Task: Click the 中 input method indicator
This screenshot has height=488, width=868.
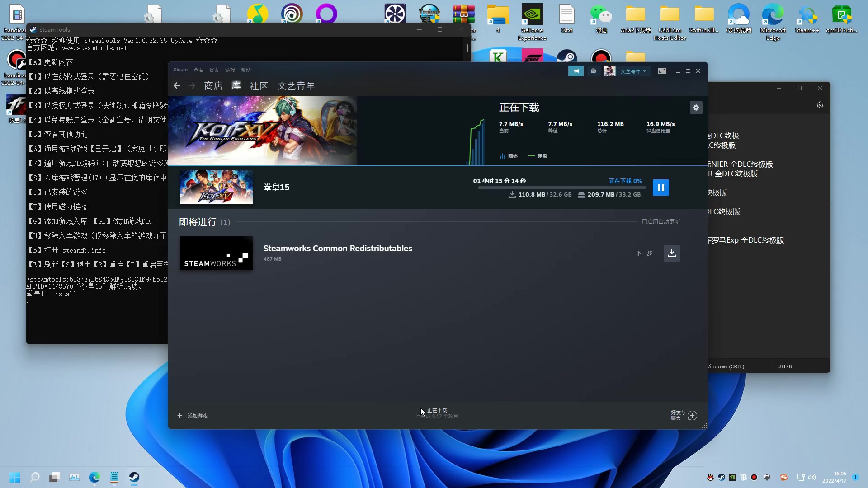Action: [767, 477]
